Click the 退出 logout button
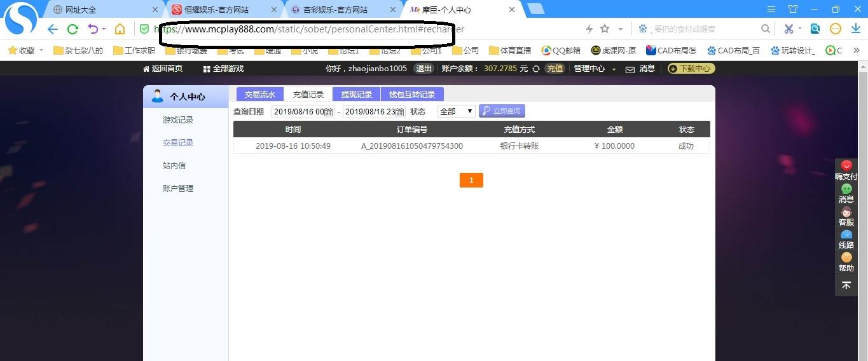868x361 pixels. click(x=424, y=69)
